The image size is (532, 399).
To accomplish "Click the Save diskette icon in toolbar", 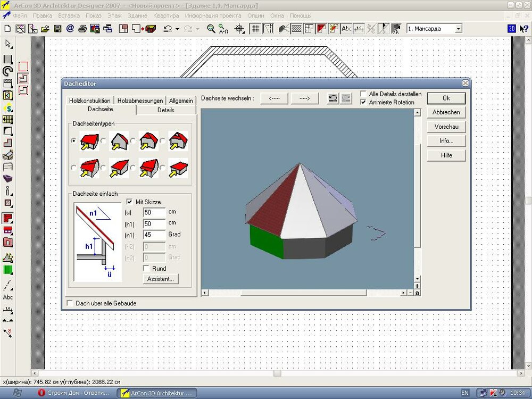I will 57,29.
